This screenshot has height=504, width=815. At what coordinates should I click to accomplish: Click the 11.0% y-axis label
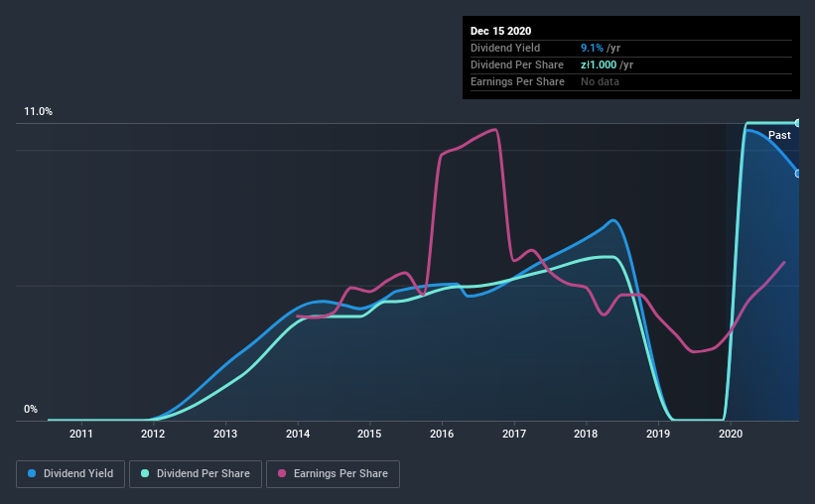(39, 112)
